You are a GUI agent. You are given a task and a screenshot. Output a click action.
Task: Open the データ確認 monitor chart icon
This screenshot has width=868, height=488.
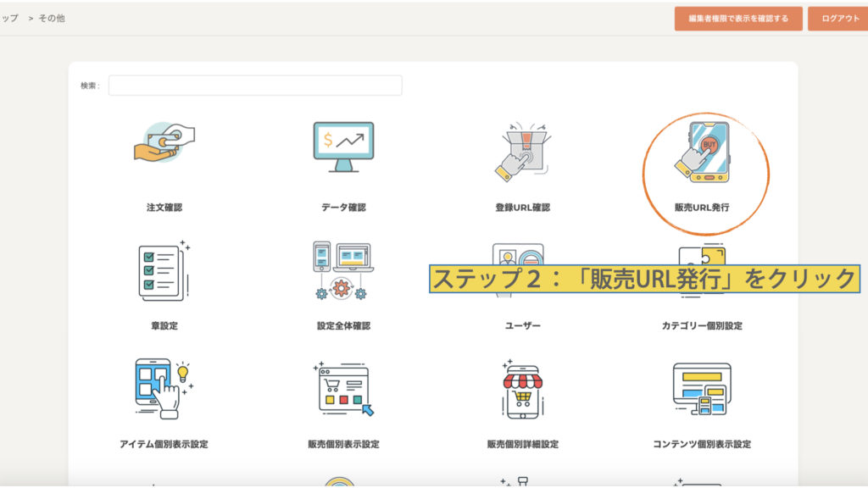pos(343,147)
